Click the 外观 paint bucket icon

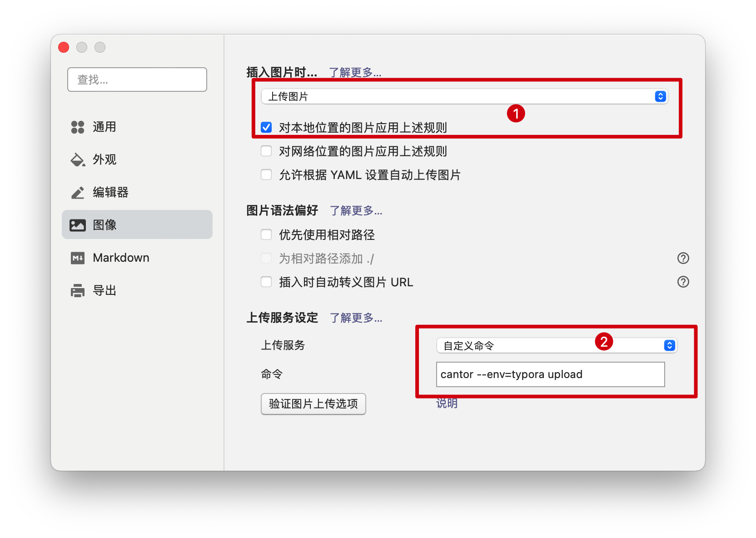pyautogui.click(x=78, y=160)
